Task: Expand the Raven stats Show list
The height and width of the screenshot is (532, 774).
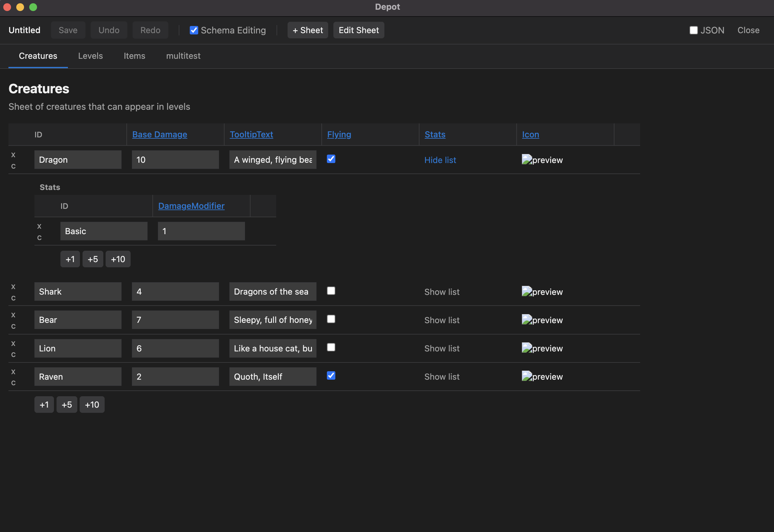Action: (x=442, y=377)
